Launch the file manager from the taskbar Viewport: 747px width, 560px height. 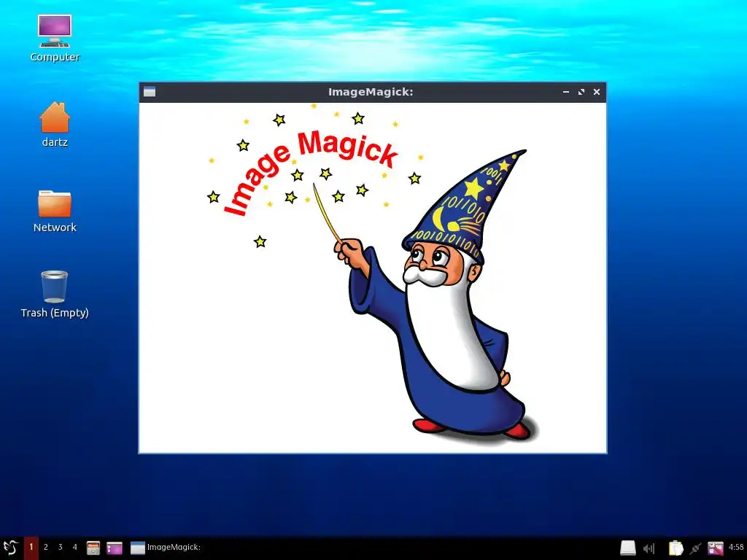click(x=93, y=548)
